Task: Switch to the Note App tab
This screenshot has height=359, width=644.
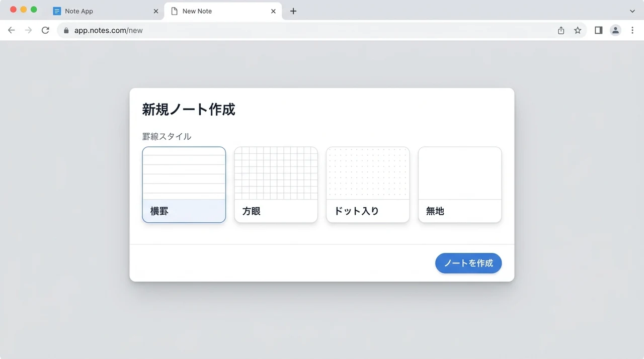Action: tap(106, 11)
